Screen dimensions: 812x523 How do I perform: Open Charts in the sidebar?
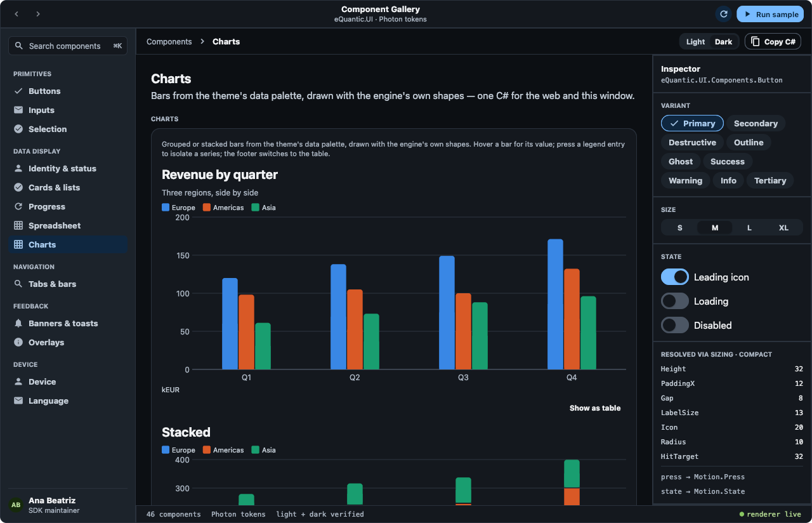click(x=69, y=244)
